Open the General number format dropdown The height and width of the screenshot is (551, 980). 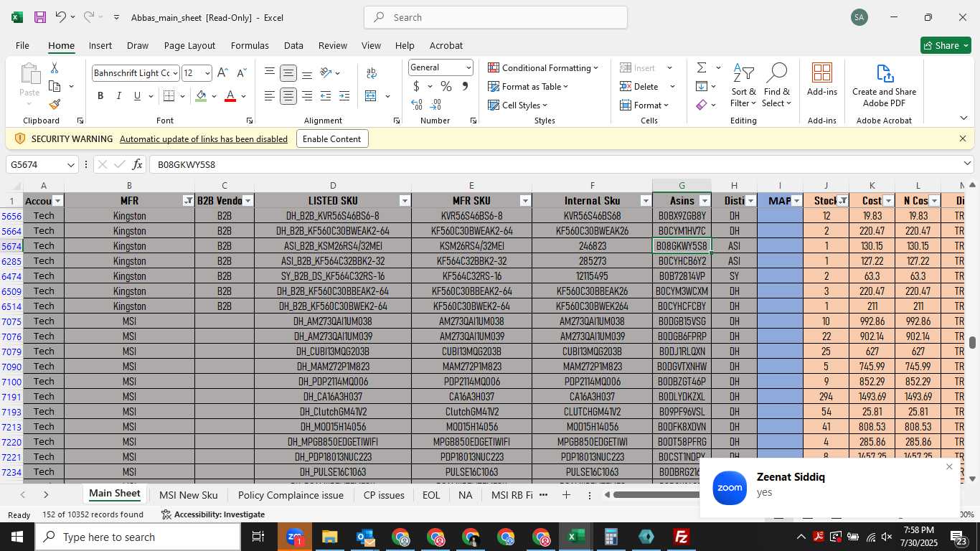pos(468,67)
